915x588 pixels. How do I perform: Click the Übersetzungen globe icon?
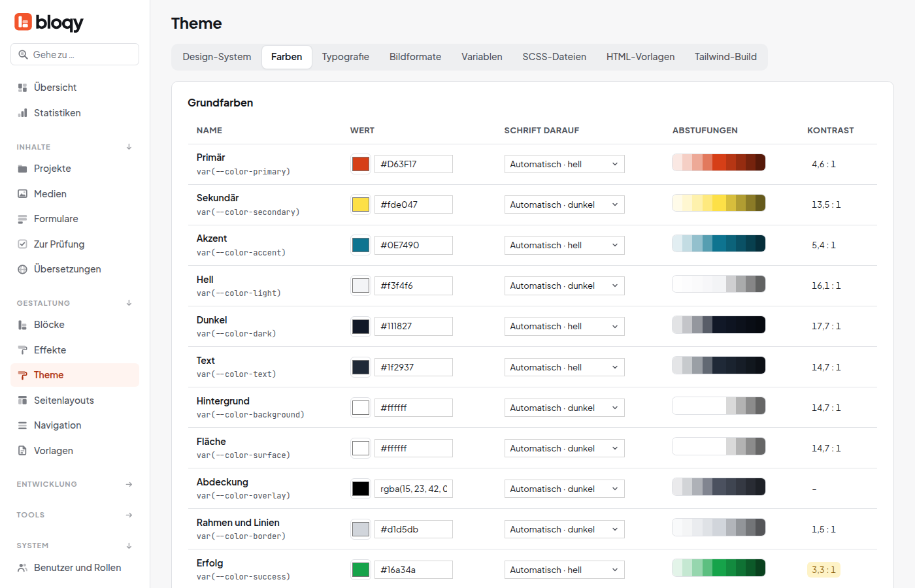tap(22, 269)
